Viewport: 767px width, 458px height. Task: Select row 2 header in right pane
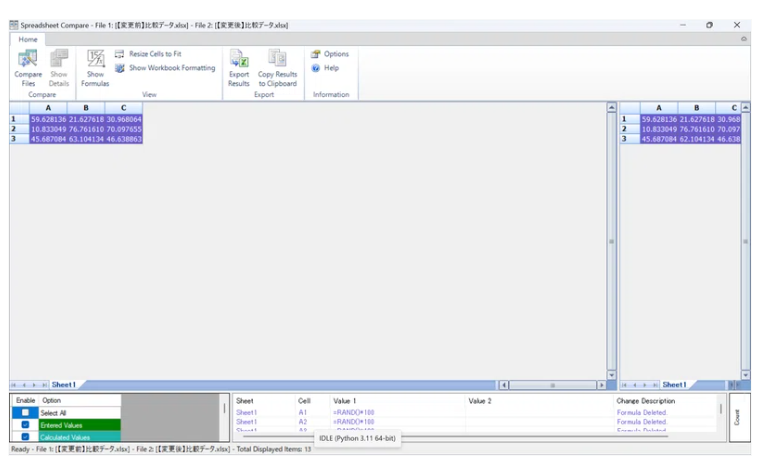click(x=630, y=129)
